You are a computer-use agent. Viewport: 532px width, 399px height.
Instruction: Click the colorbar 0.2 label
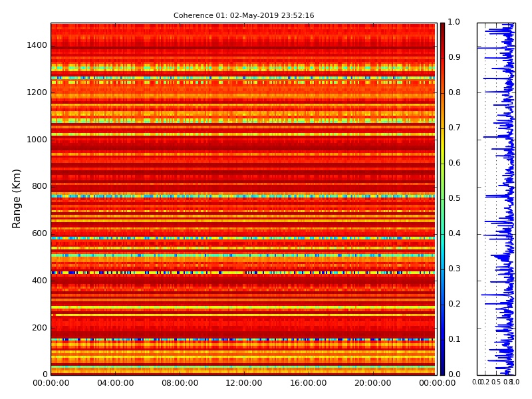pyautogui.click(x=454, y=304)
